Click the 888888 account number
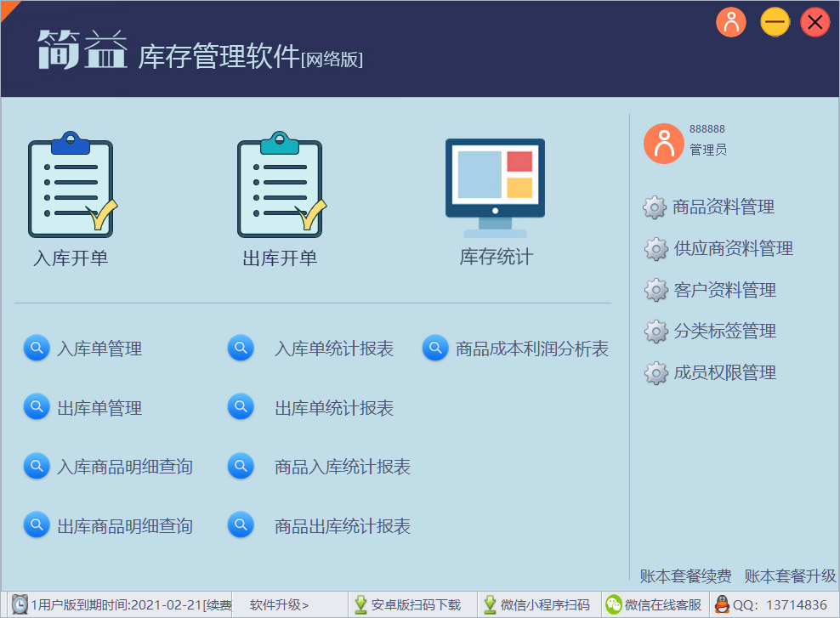Screen dimensions: 840x618 pyautogui.click(x=707, y=129)
